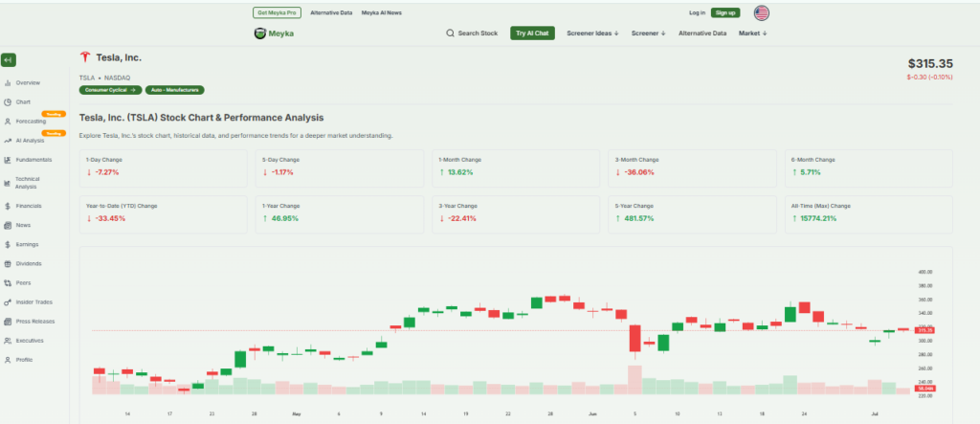Image resolution: width=980 pixels, height=424 pixels.
Task: Click the Chart pie icon in sidebar
Action: 8,102
